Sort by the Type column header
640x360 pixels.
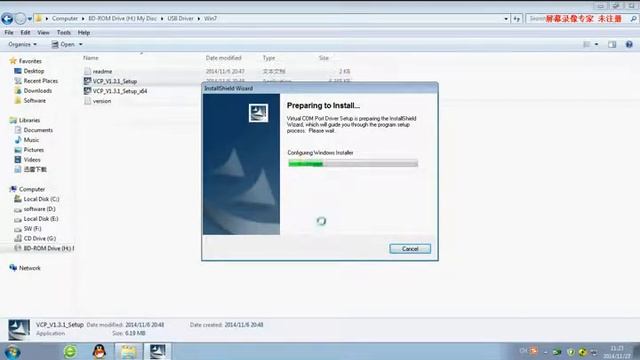269,58
